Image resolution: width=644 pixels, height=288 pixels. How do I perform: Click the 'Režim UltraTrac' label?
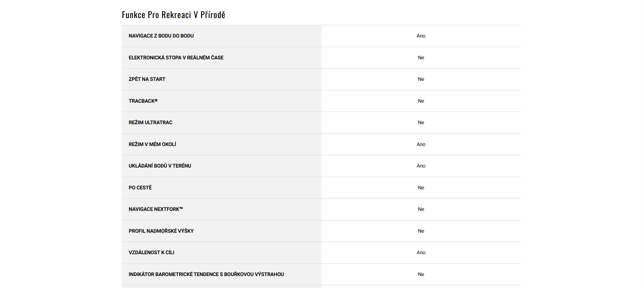click(x=150, y=123)
